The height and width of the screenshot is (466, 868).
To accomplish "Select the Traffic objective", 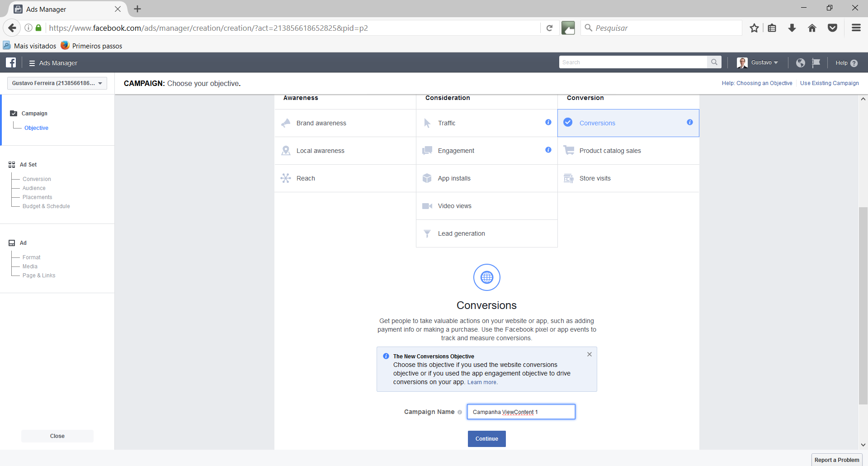I will pyautogui.click(x=486, y=123).
